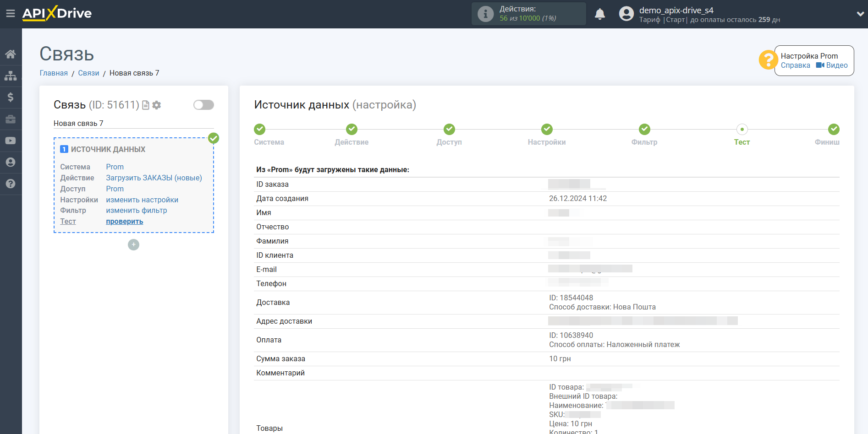Open the connection notes document icon
The image size is (868, 434).
pos(146,105)
